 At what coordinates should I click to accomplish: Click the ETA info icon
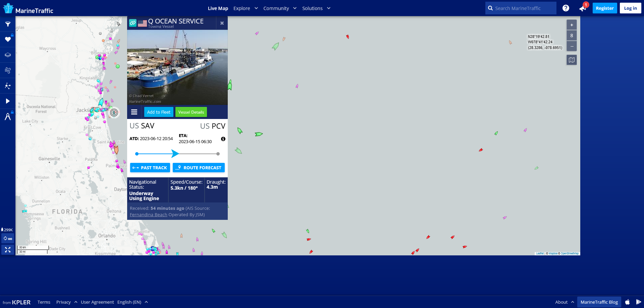click(x=223, y=139)
